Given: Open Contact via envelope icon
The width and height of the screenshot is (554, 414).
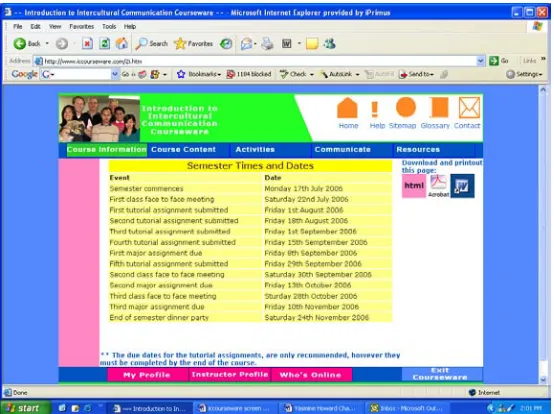Looking at the screenshot, I should coord(469,108).
